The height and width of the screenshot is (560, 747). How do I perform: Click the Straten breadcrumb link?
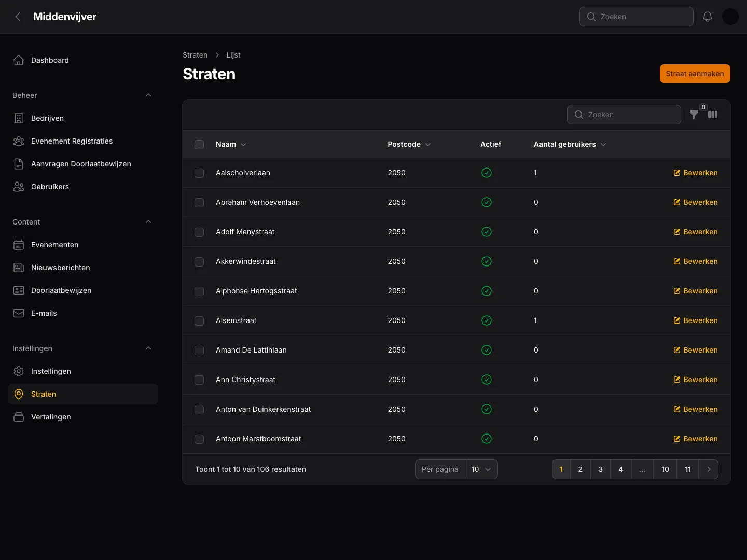195,55
